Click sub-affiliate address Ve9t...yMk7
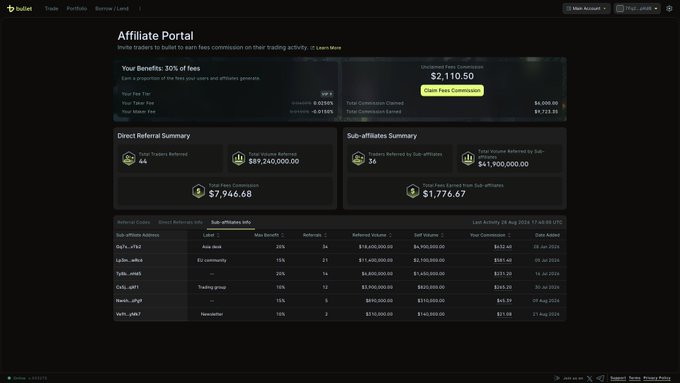The image size is (680, 383). coord(128,314)
